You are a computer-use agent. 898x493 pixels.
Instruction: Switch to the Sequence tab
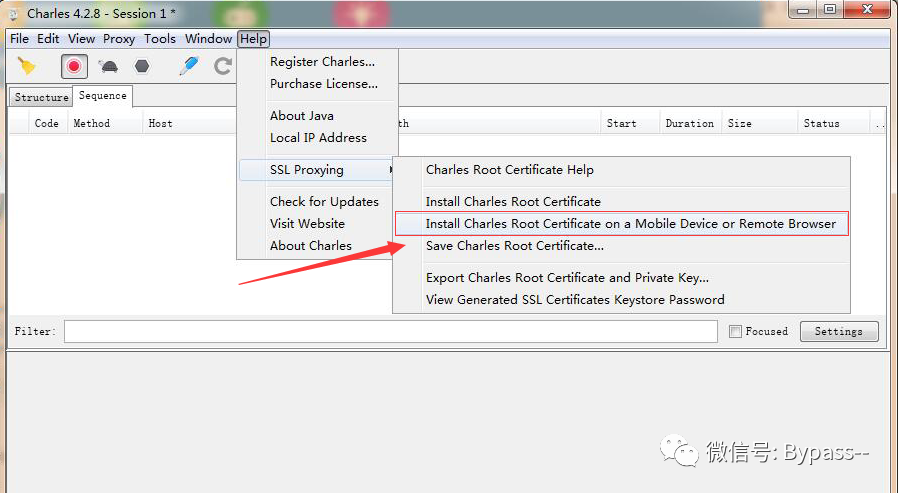103,96
